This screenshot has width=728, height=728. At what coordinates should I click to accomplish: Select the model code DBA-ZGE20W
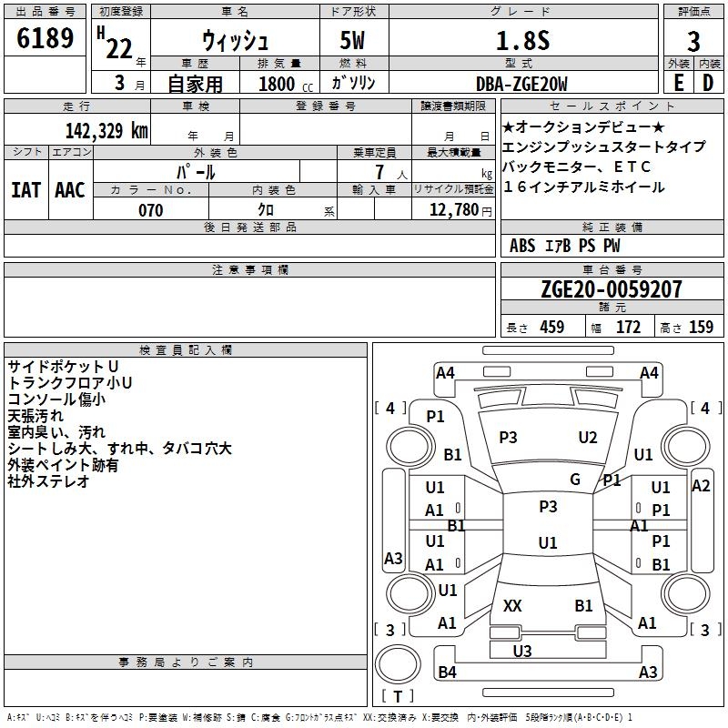(521, 84)
